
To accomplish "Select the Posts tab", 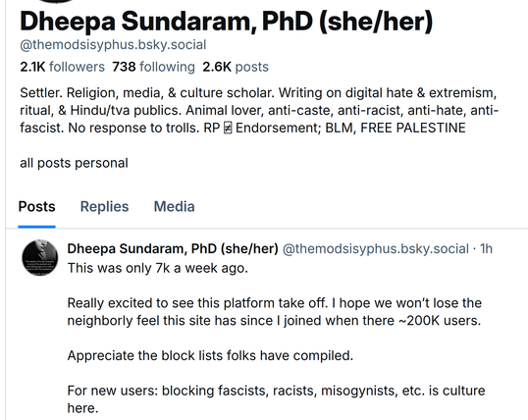I will pos(36,206).
